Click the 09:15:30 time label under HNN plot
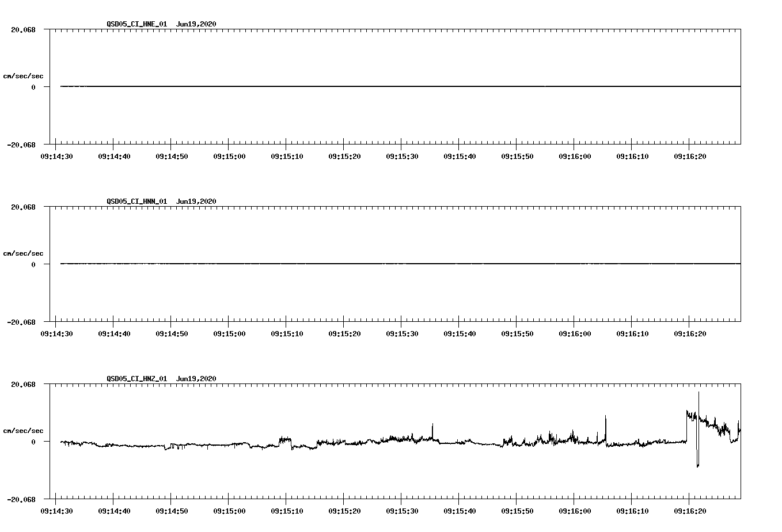This screenshot has height=532, width=782. pos(402,334)
